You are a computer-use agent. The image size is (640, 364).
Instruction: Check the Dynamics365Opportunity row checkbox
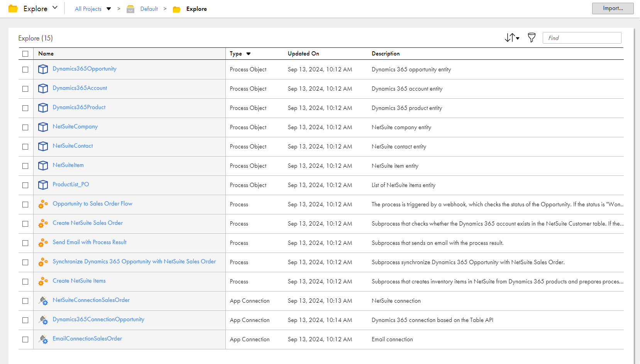[25, 69]
